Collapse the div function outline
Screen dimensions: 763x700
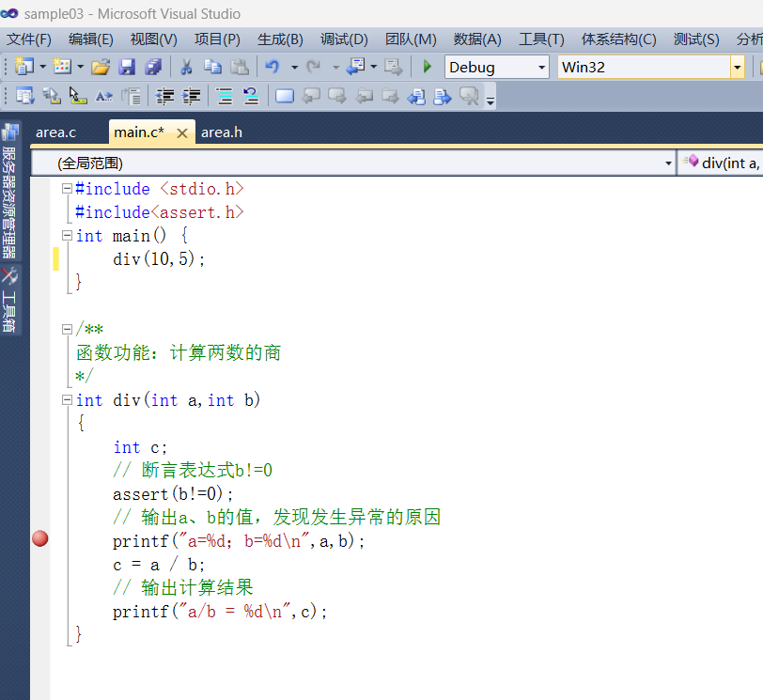(x=67, y=400)
